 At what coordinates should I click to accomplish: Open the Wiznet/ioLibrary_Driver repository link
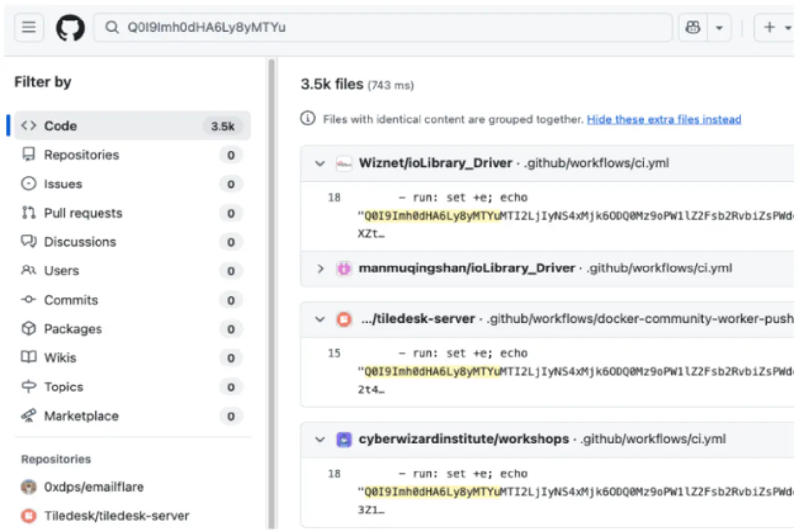pos(436,163)
